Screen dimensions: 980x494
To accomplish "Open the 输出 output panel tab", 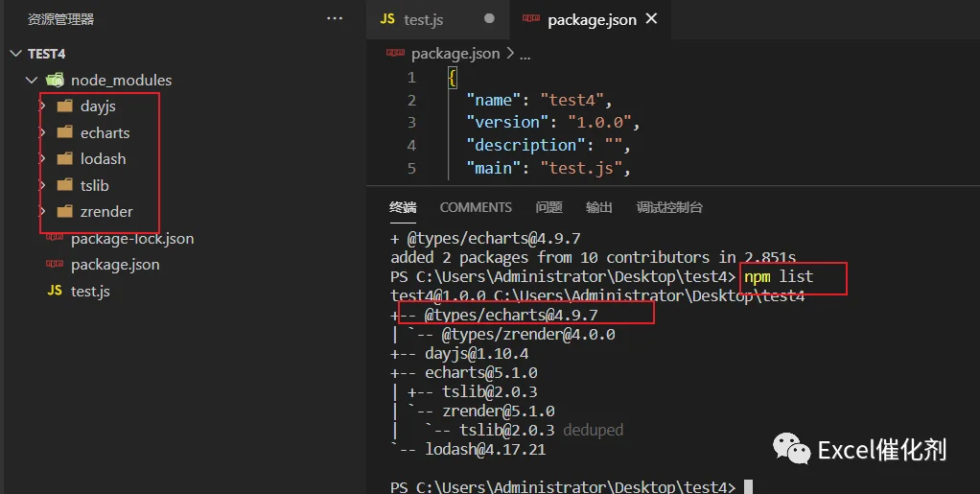I will coord(598,207).
